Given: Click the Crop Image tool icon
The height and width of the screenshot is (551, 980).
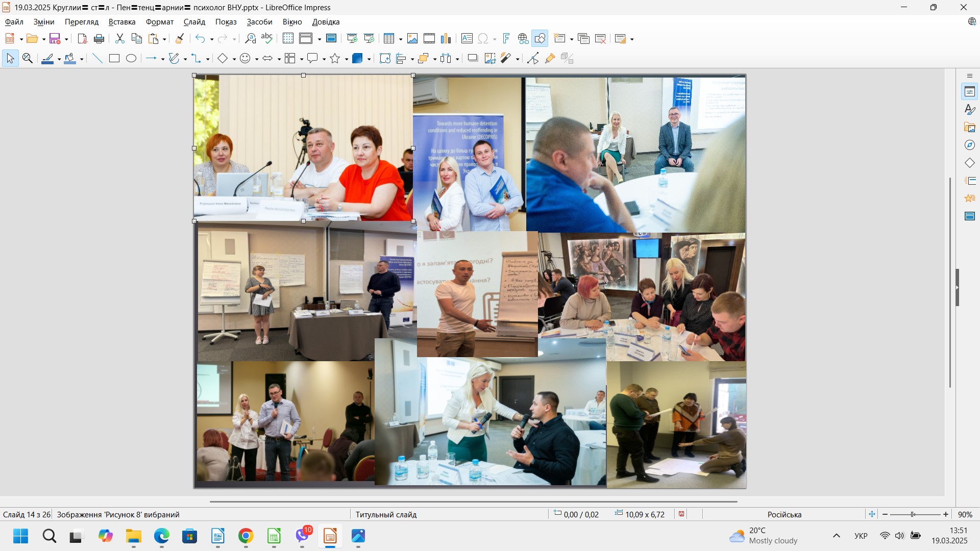Looking at the screenshot, I should (490, 59).
